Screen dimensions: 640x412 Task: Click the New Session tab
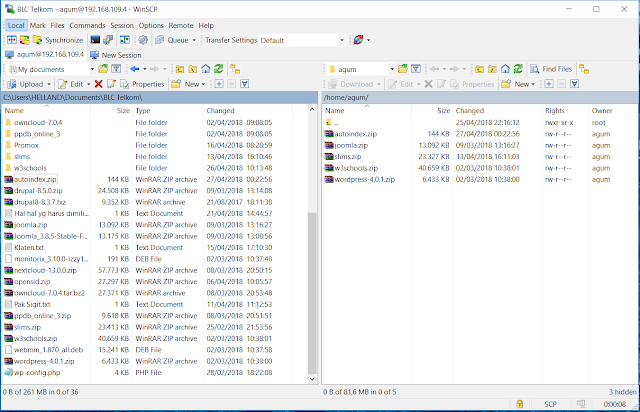[116, 55]
